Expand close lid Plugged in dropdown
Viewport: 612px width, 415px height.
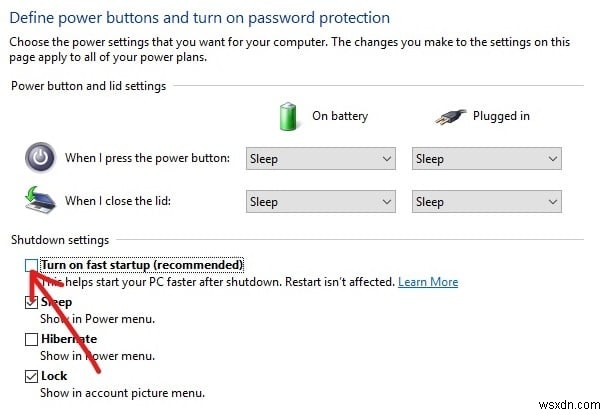tap(486, 201)
